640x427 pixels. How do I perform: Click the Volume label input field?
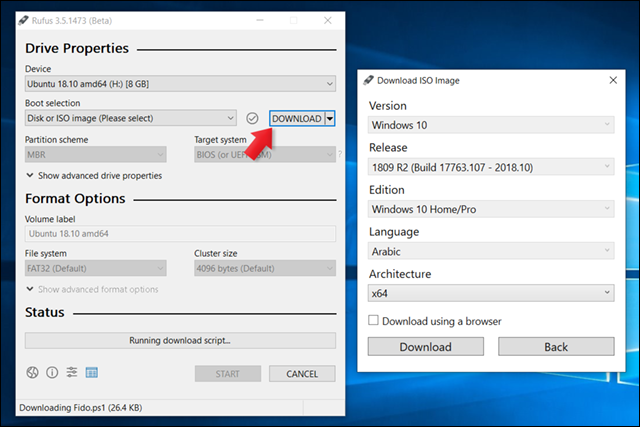pos(180,234)
